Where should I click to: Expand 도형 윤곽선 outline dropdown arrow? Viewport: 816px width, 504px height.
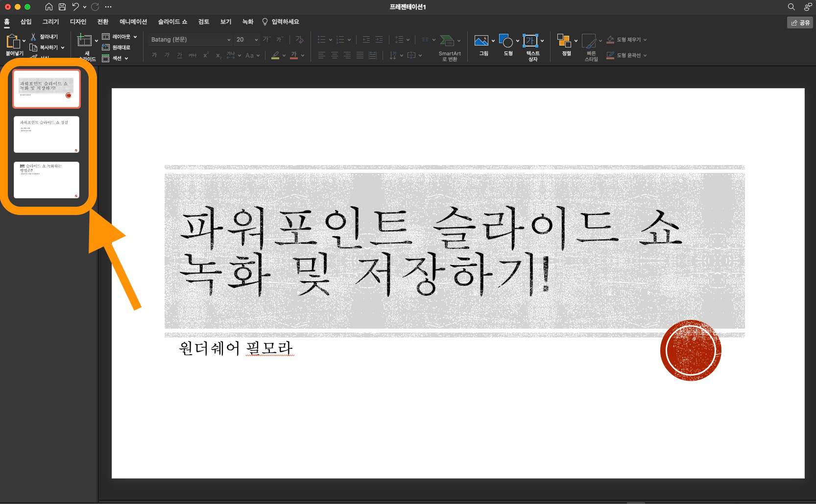tap(645, 55)
